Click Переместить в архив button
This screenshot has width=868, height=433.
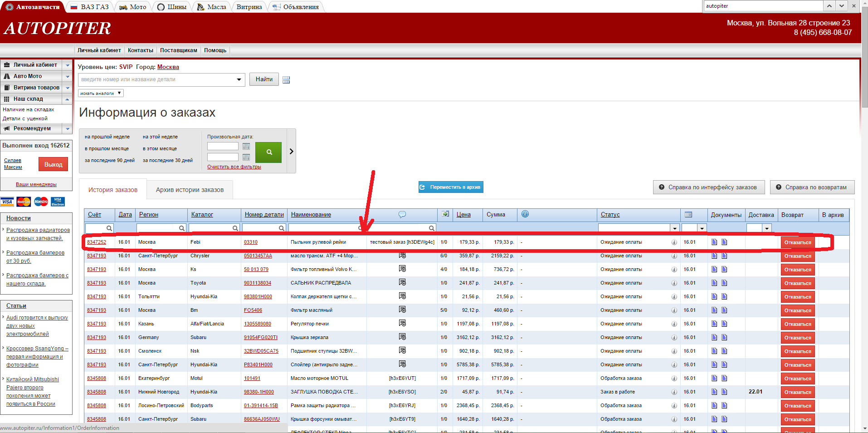pyautogui.click(x=451, y=187)
